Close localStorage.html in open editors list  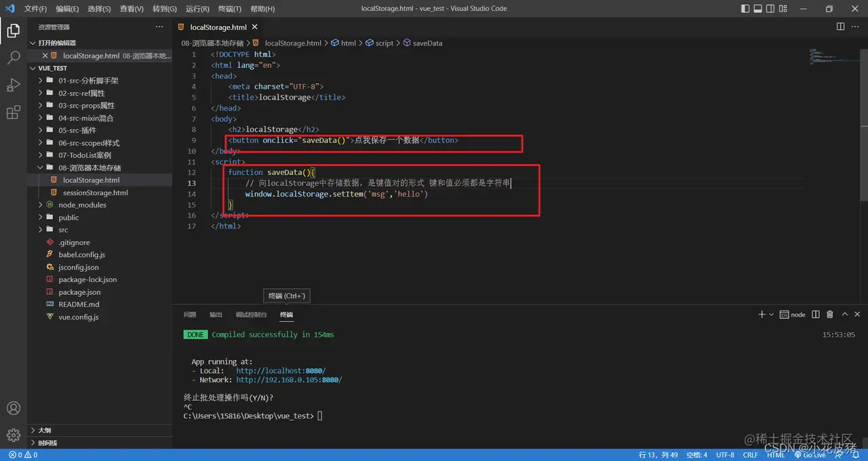tap(45, 56)
